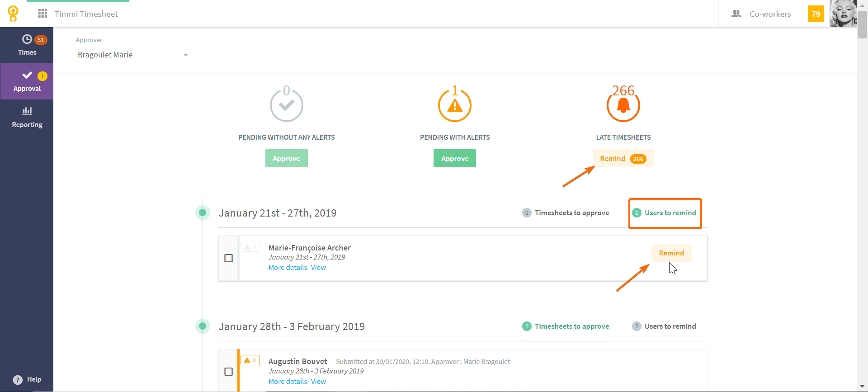The image size is (868, 392).
Task: Click the vertical scrollbar thumb
Action: coord(862,25)
